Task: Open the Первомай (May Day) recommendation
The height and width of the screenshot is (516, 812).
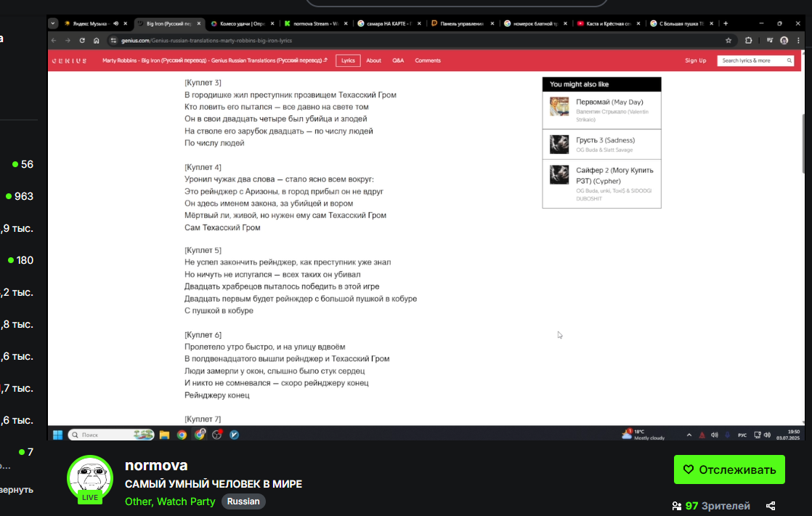Action: 602,110
